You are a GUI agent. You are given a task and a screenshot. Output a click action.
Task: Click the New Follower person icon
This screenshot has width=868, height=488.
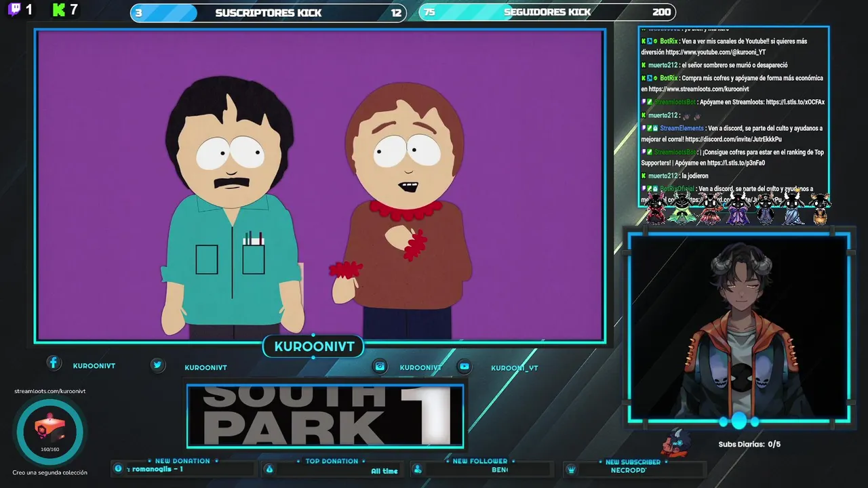[x=418, y=469]
